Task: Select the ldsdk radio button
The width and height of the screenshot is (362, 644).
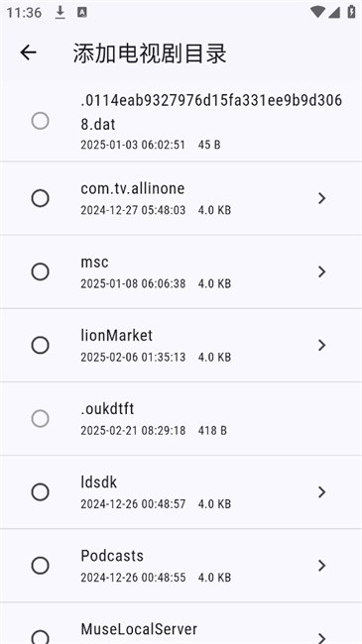Action: coord(41,492)
